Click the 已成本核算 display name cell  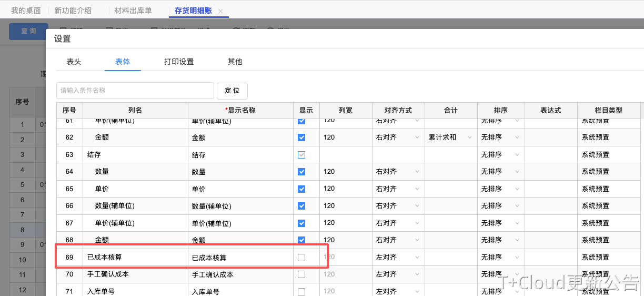pos(240,258)
